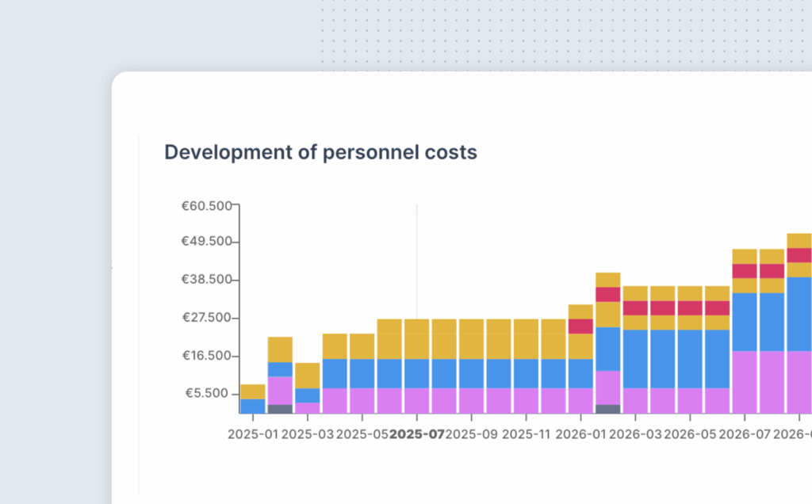Click the blue segment of the 2025-05 bar
812x504 pixels.
click(362, 373)
